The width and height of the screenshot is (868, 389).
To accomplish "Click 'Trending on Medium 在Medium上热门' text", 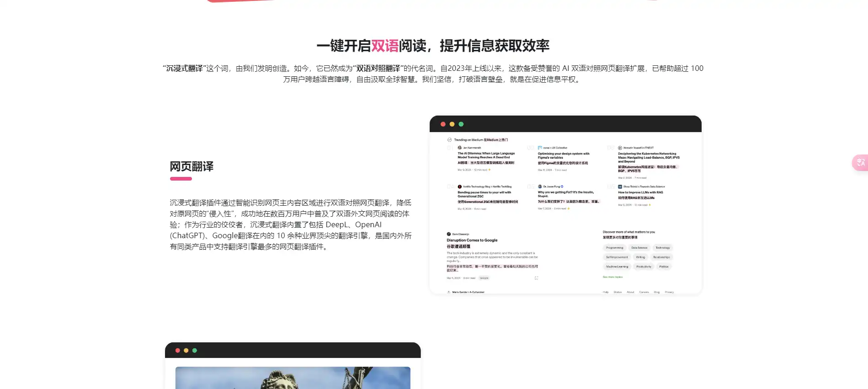I will point(481,140).
